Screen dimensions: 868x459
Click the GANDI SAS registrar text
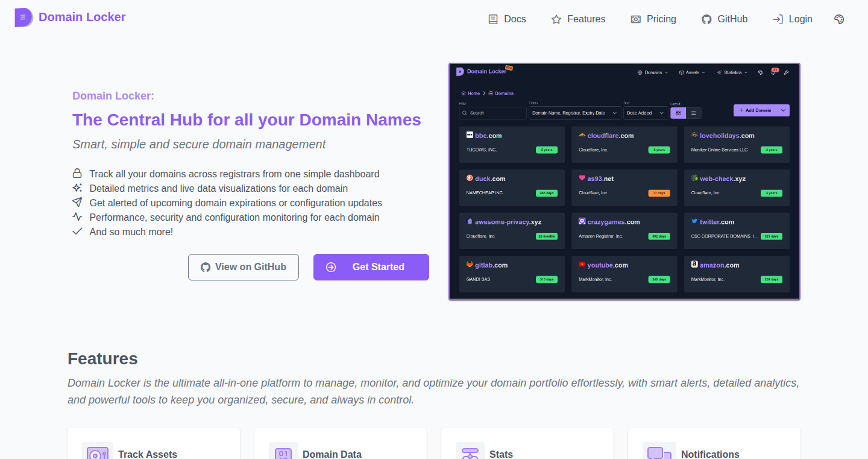(x=479, y=279)
